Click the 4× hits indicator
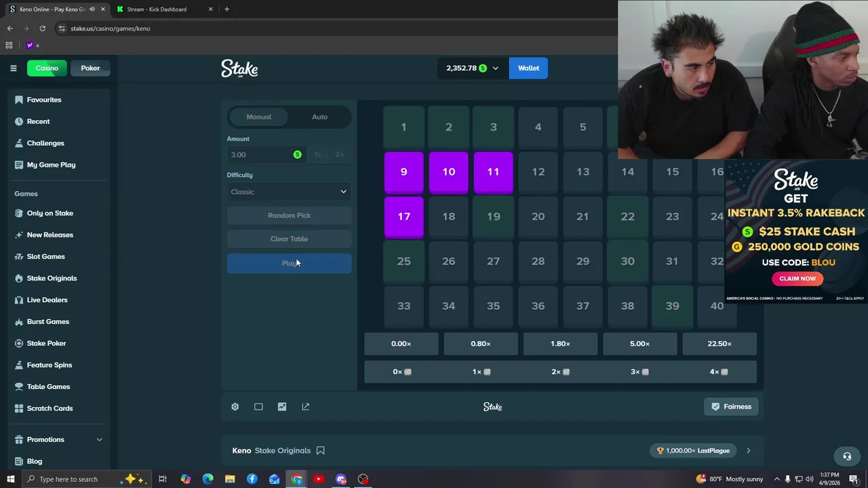 coord(718,371)
